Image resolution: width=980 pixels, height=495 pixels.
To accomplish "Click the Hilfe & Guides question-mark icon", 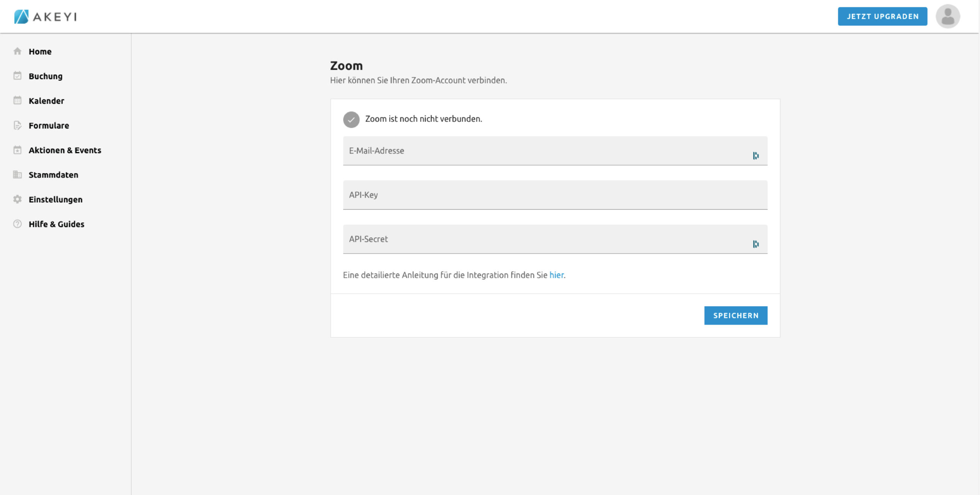I will pos(17,224).
